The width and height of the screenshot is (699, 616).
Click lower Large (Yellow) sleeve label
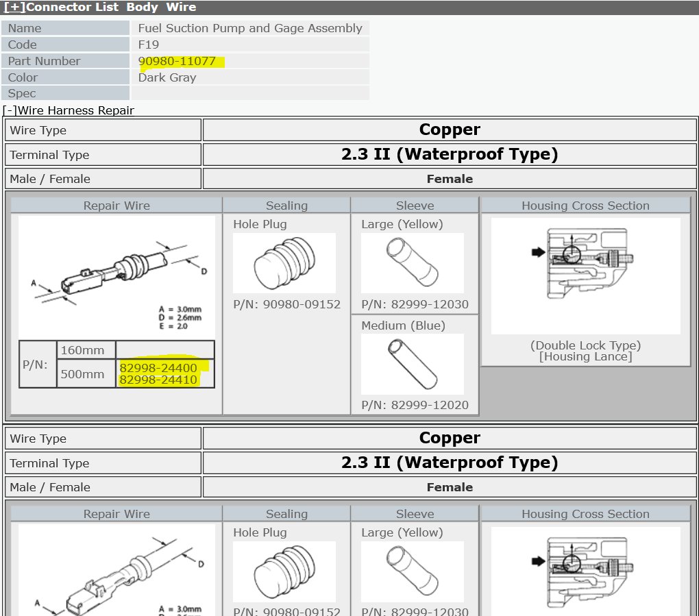pos(402,532)
